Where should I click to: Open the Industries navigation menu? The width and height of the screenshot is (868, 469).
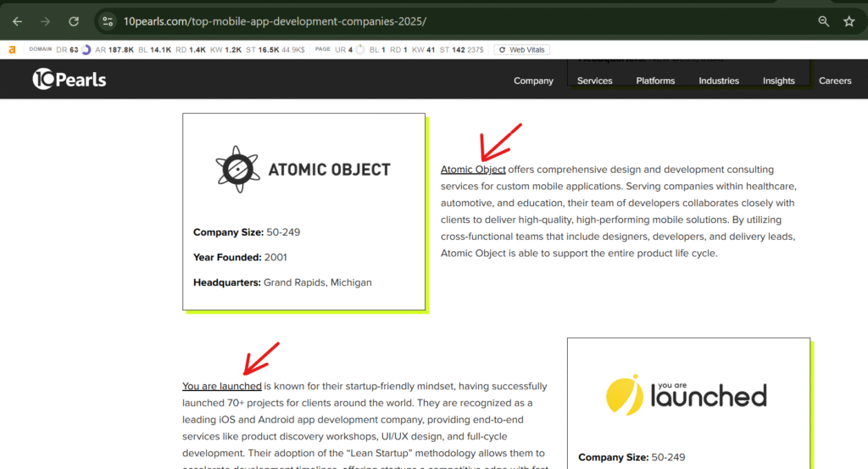point(718,81)
